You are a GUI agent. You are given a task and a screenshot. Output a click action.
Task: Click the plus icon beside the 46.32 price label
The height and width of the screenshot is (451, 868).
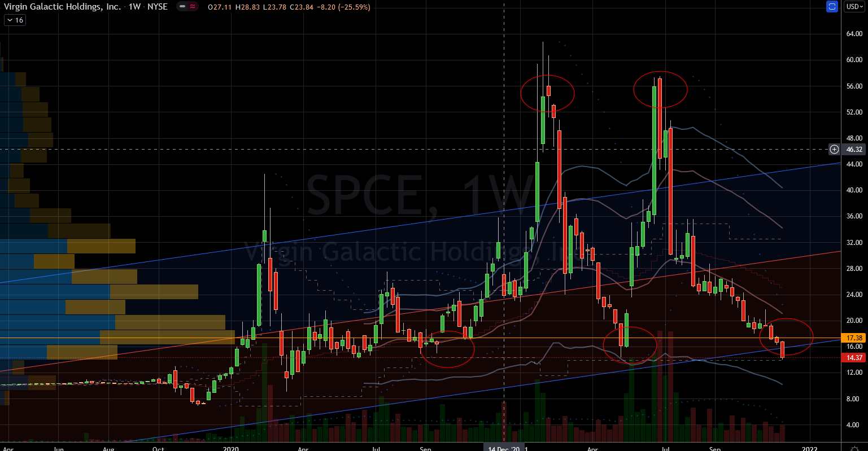[834, 150]
